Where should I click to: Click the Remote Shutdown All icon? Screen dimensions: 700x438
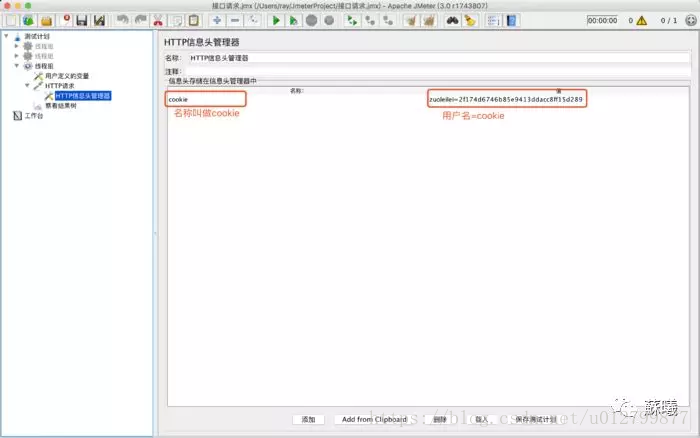tap(388, 21)
